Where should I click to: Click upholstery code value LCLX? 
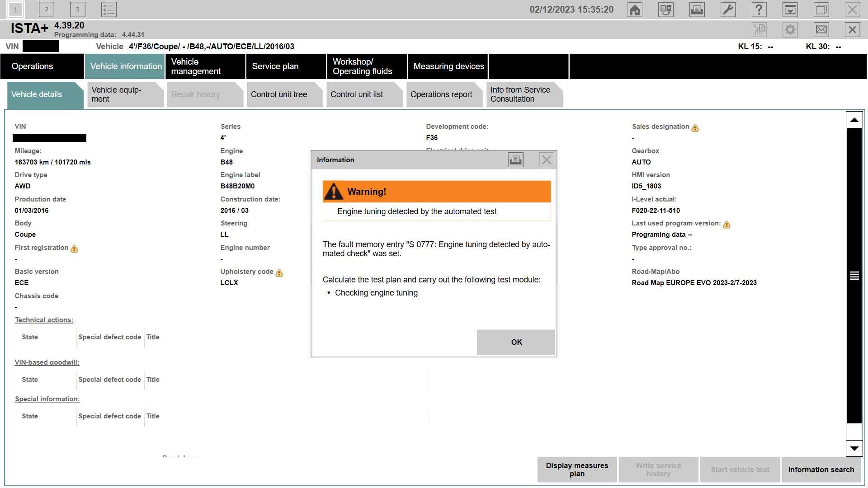click(229, 283)
